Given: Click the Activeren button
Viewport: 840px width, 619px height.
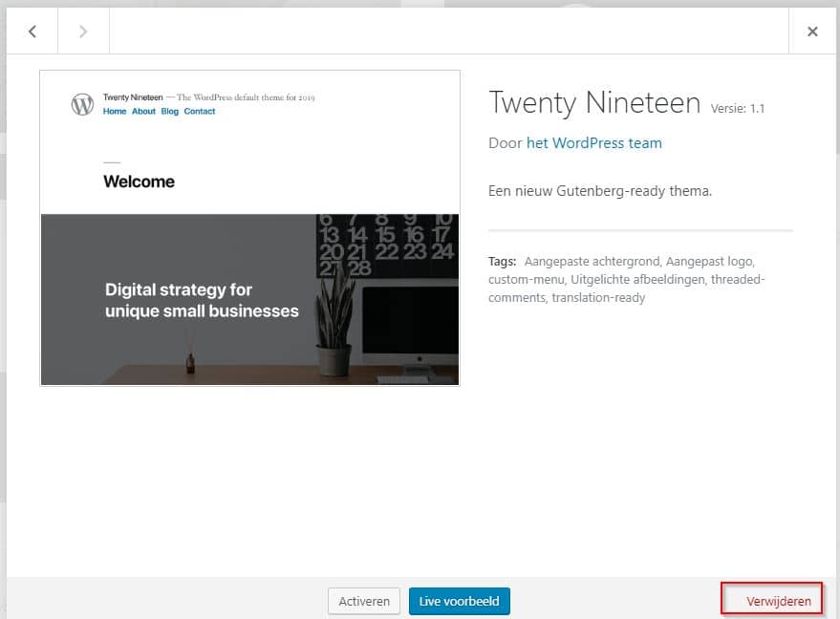Looking at the screenshot, I should point(364,602).
